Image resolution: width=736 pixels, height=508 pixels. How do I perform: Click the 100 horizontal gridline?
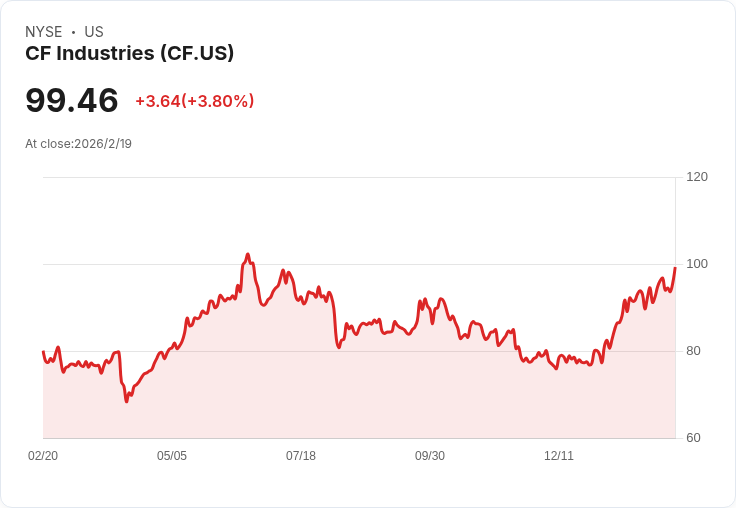(359, 264)
